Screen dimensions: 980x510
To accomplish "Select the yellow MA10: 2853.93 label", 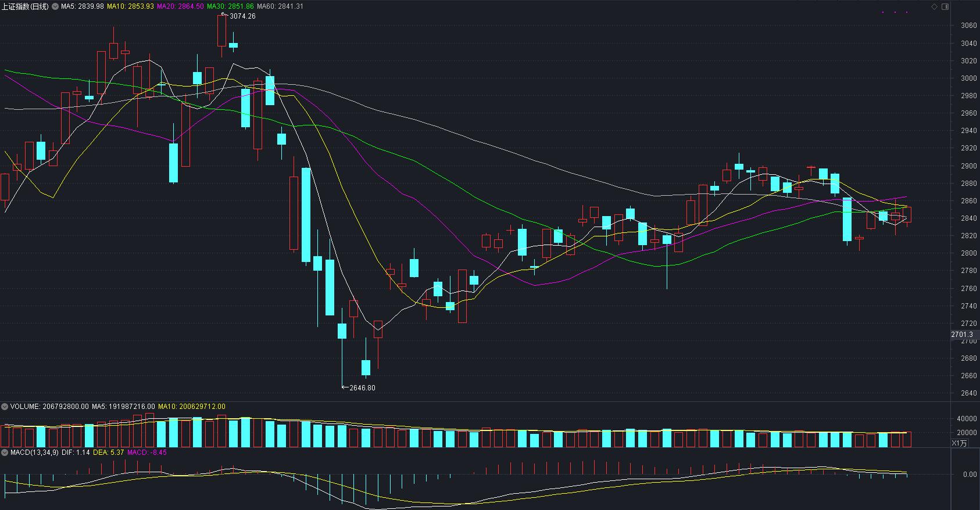I will (131, 6).
